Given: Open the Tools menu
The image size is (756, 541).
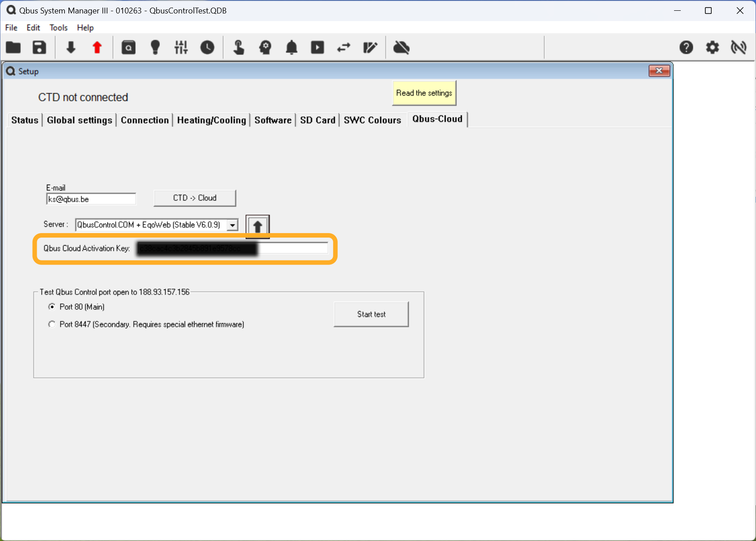Looking at the screenshot, I should 59,28.
